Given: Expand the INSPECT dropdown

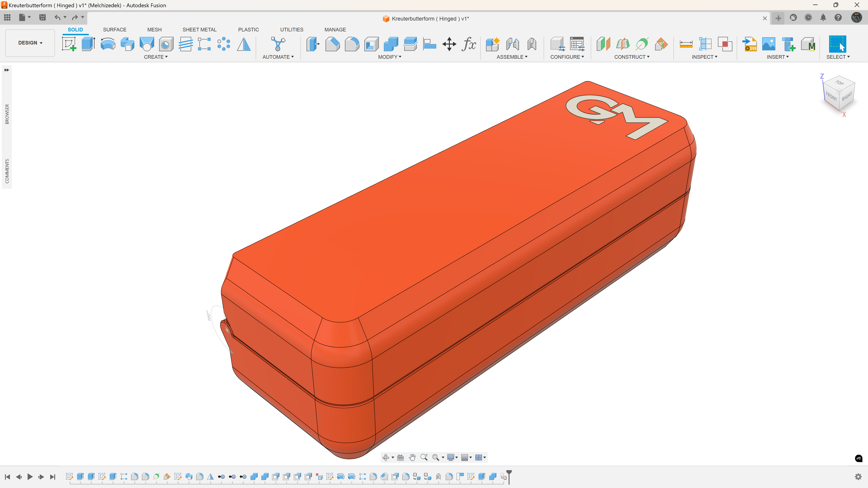Looking at the screenshot, I should (705, 57).
